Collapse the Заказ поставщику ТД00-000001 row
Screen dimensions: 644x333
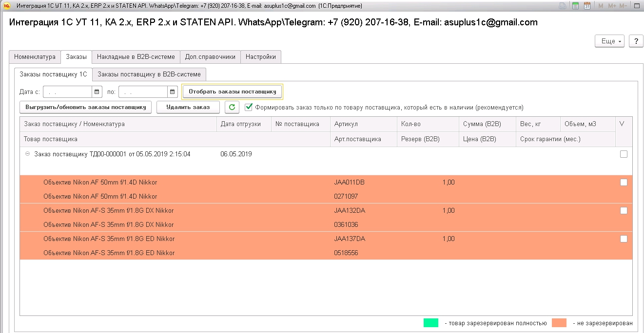tap(27, 154)
